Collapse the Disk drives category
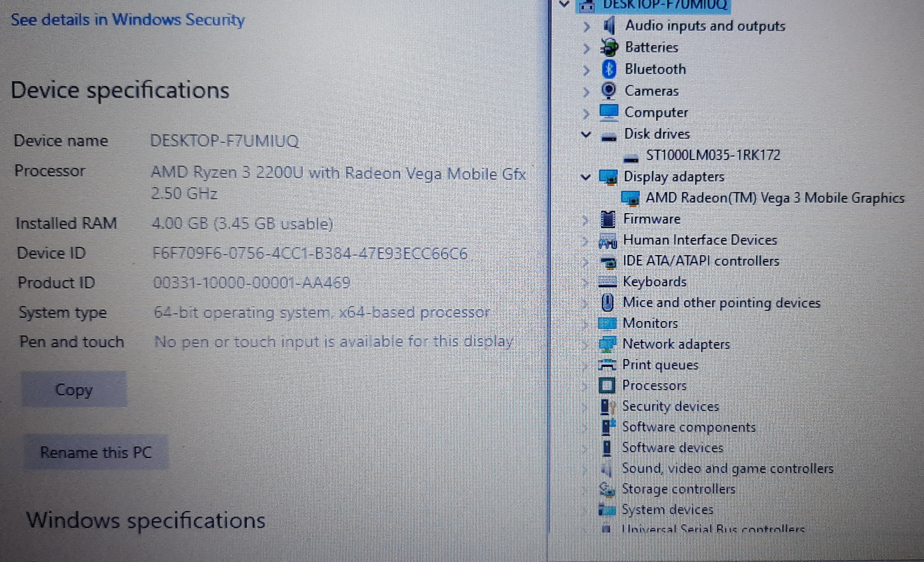This screenshot has width=924, height=562. tap(586, 134)
